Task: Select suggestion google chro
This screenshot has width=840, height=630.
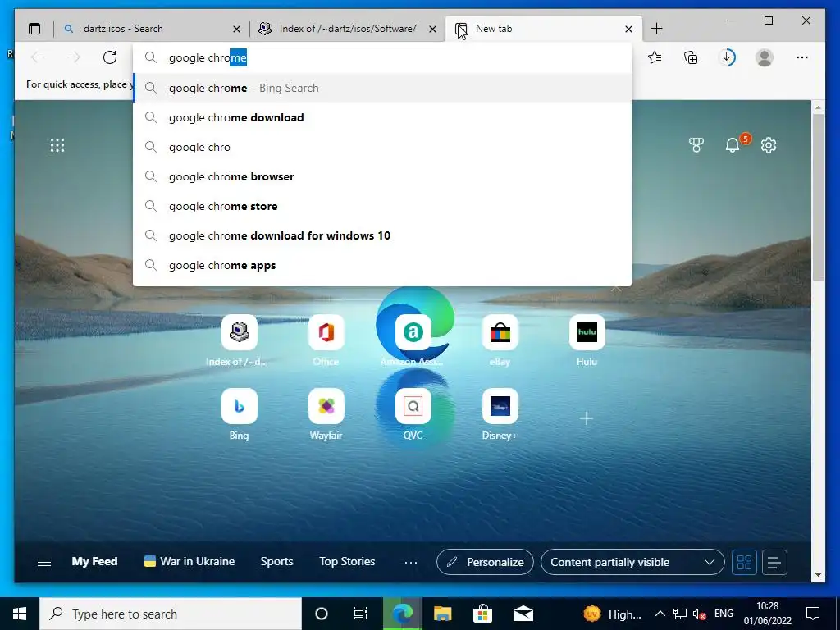Action: (x=382, y=147)
